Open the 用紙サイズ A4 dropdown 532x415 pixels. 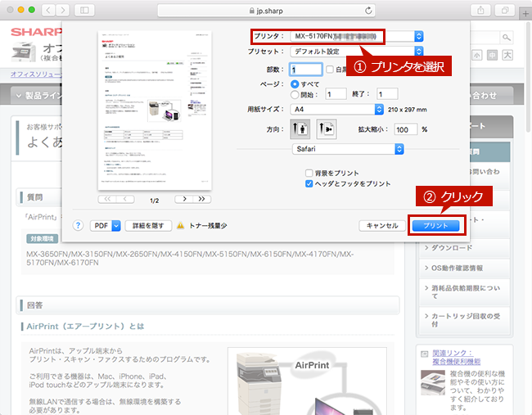click(x=337, y=109)
